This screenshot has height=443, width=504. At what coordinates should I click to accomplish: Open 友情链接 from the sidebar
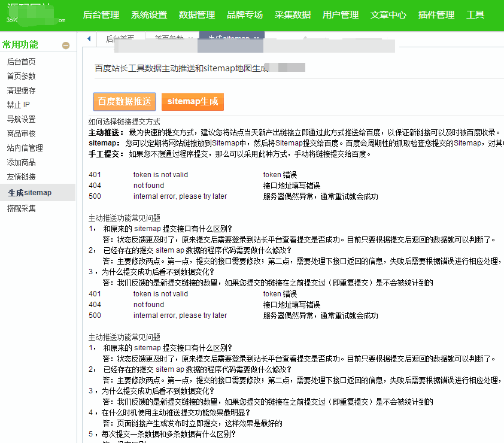pyautogui.click(x=25, y=177)
